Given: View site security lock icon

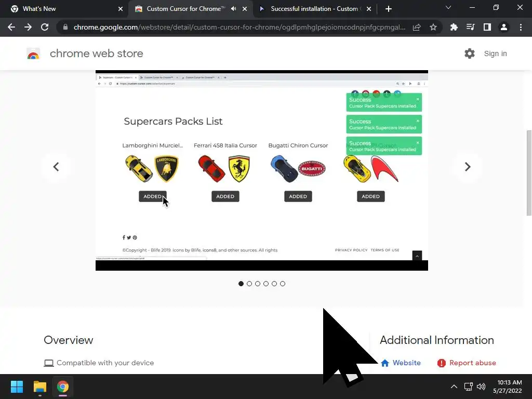Looking at the screenshot, I should (x=65, y=27).
